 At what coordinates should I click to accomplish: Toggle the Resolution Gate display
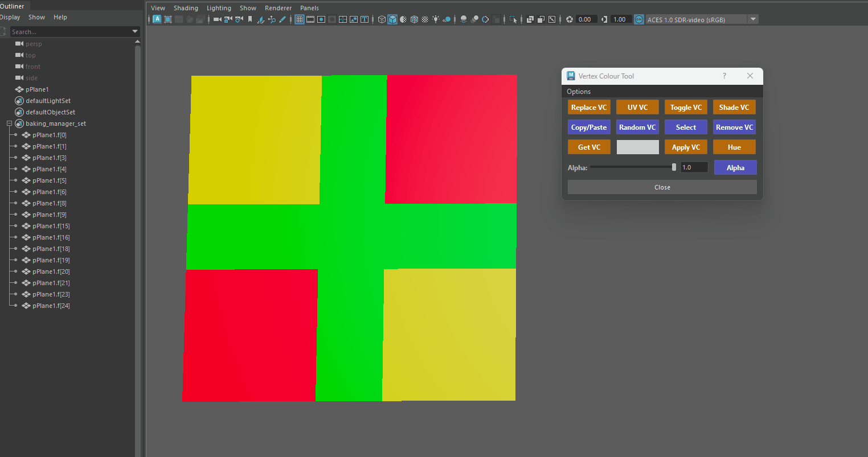point(321,19)
